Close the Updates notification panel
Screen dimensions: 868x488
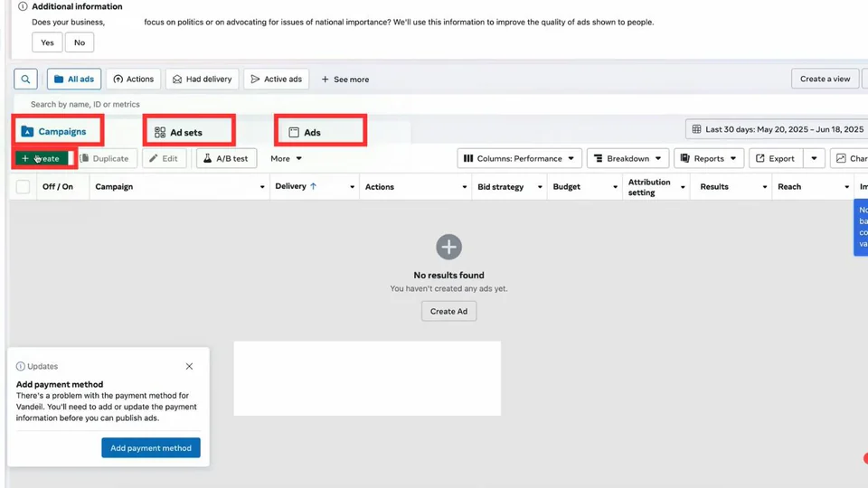tap(189, 366)
